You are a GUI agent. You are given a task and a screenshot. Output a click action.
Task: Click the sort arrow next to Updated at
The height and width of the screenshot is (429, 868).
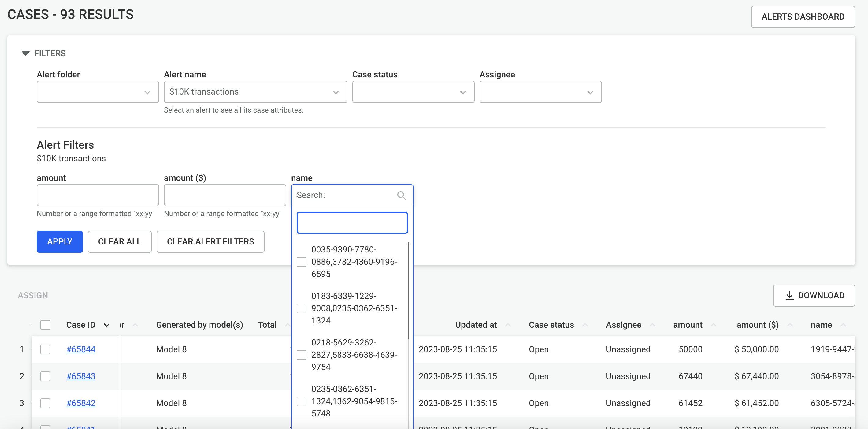click(508, 325)
